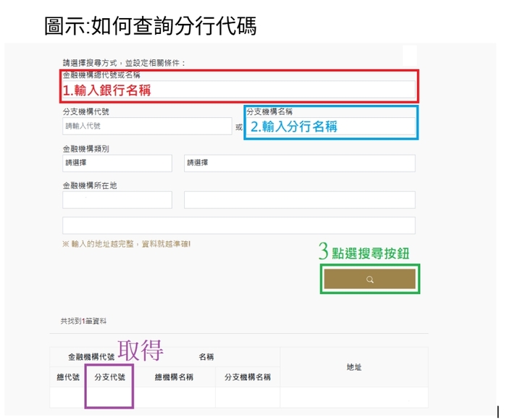Click the 輸入的地址越完整 hint note

click(127, 244)
